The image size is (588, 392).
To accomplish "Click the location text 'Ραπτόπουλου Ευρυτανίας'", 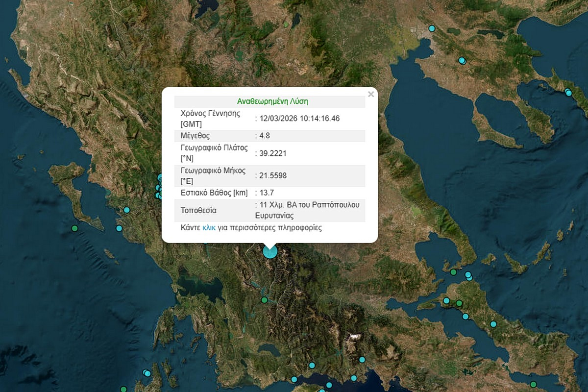I will 308,210.
